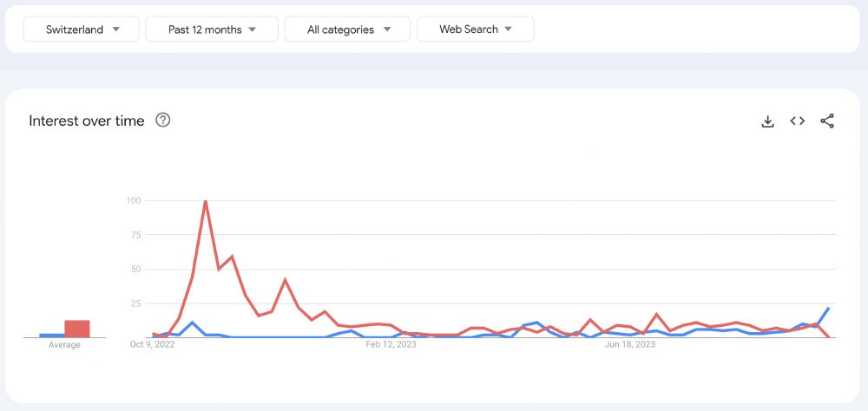Click the blue average bar
The width and height of the screenshot is (868, 411).
click(x=51, y=335)
